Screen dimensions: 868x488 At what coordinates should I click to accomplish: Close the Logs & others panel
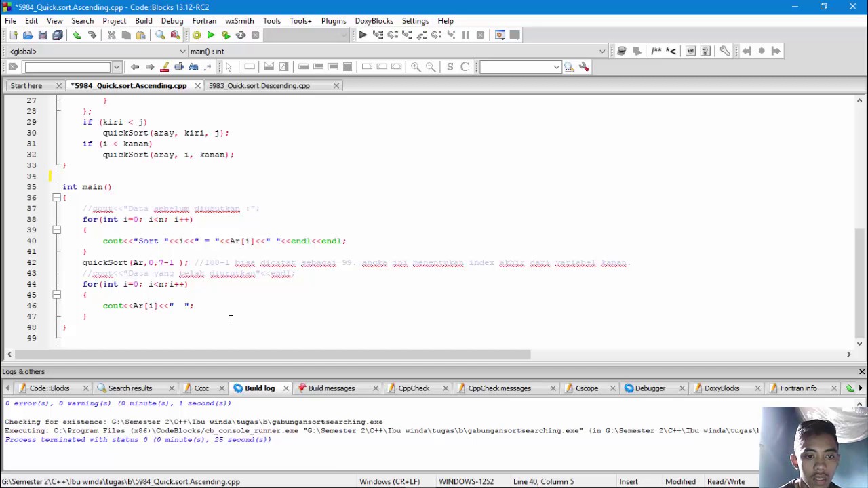(862, 371)
